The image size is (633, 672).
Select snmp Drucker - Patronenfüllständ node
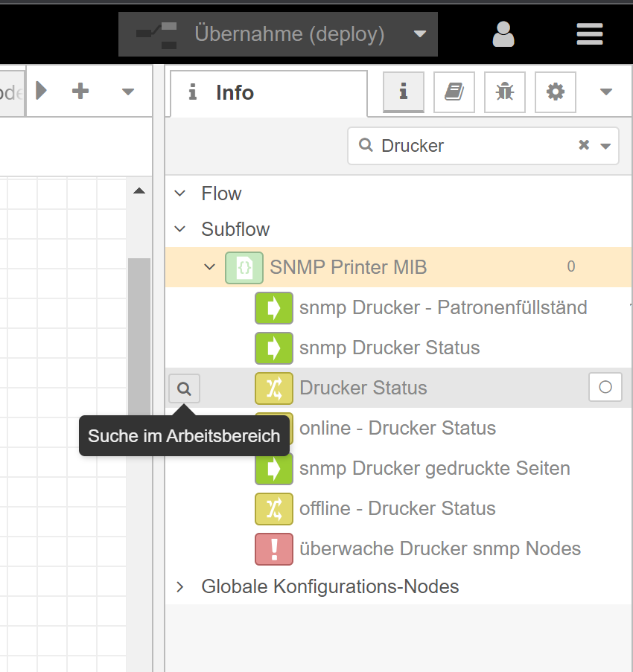[399, 307]
